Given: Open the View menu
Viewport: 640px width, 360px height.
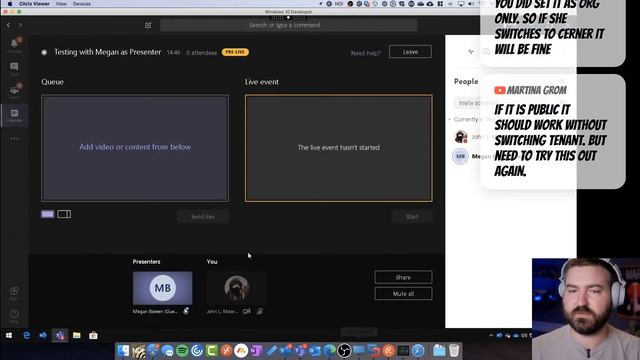Looking at the screenshot, I should 61,4.
